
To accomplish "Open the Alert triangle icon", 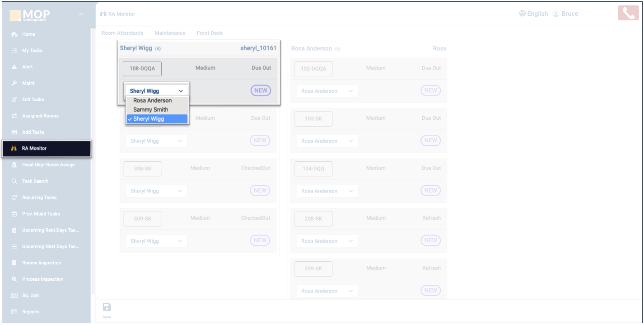I will tap(14, 67).
